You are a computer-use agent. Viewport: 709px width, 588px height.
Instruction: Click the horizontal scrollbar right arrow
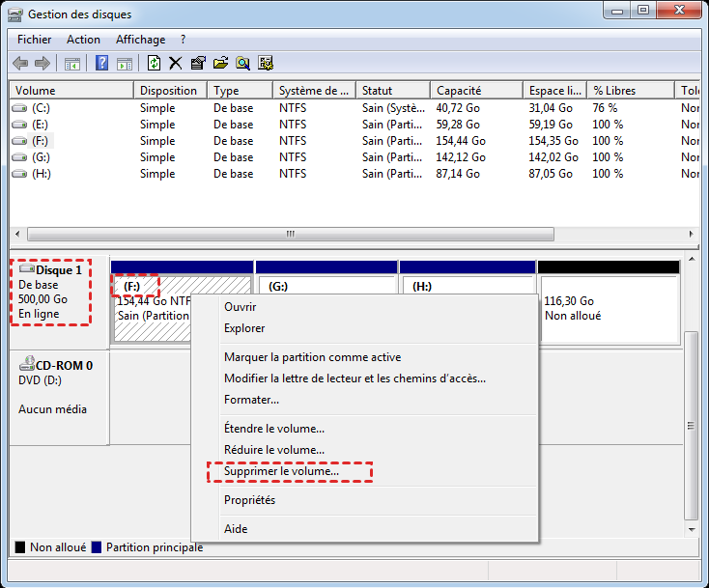point(692,234)
